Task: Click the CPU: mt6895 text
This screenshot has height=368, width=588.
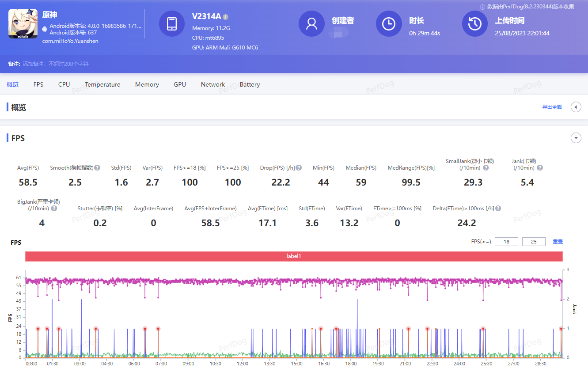Action: tap(208, 38)
